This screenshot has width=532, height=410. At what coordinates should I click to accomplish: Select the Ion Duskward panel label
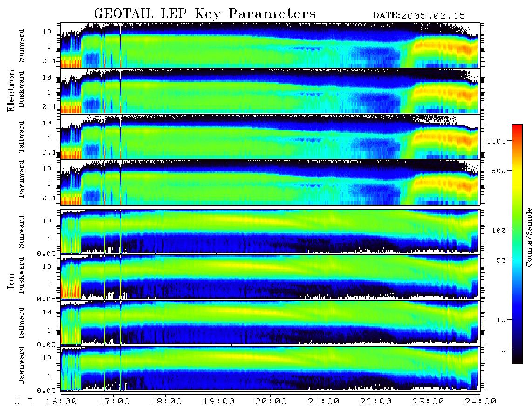(x=21, y=275)
